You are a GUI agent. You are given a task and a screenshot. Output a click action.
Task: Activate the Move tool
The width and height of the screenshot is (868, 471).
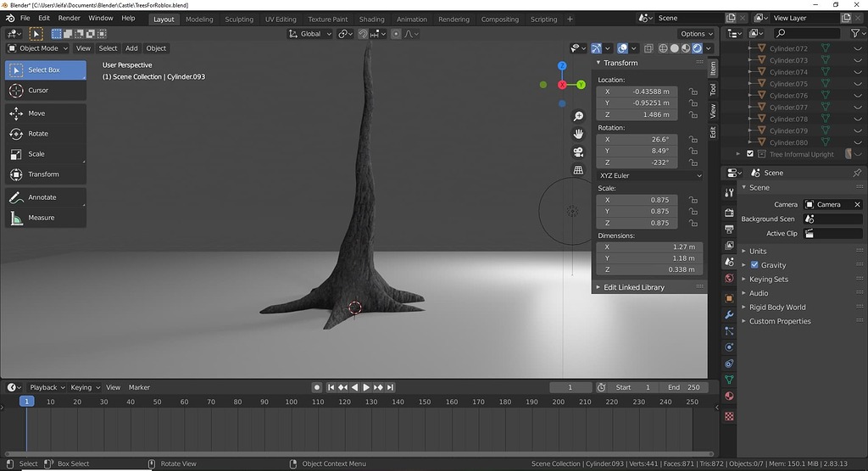click(46, 114)
